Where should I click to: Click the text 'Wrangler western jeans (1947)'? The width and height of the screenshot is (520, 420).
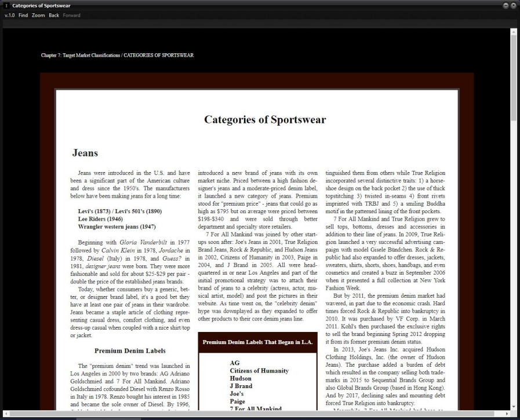pos(117,227)
